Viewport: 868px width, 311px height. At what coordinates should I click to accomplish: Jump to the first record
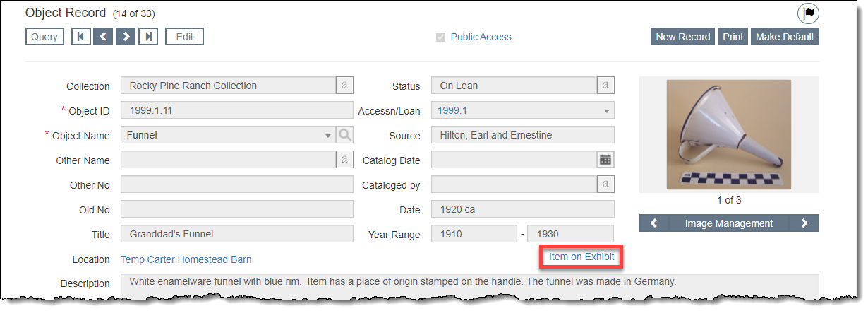click(80, 37)
